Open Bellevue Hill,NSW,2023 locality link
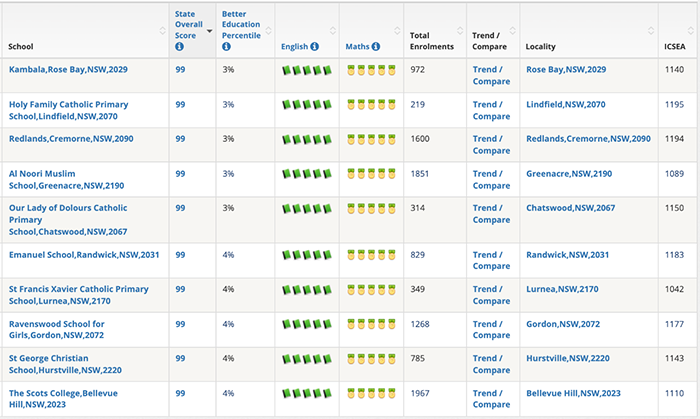700x419 pixels. (573, 393)
